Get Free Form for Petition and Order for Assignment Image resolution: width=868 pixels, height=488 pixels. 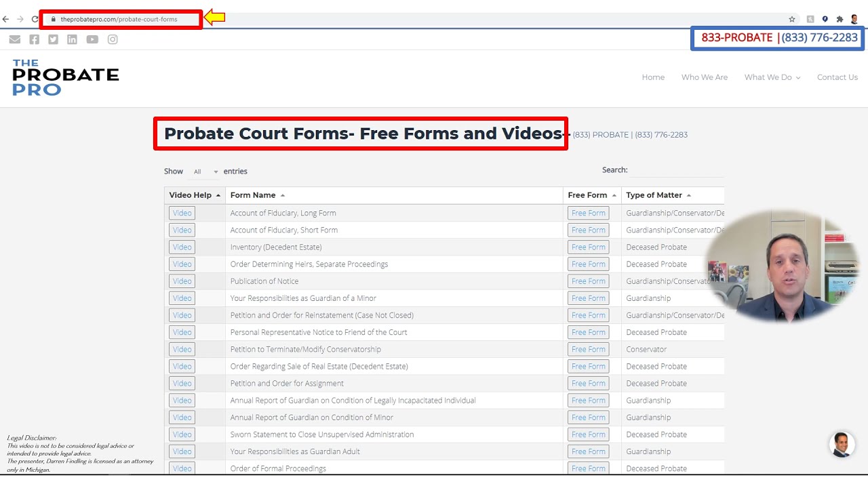588,383
